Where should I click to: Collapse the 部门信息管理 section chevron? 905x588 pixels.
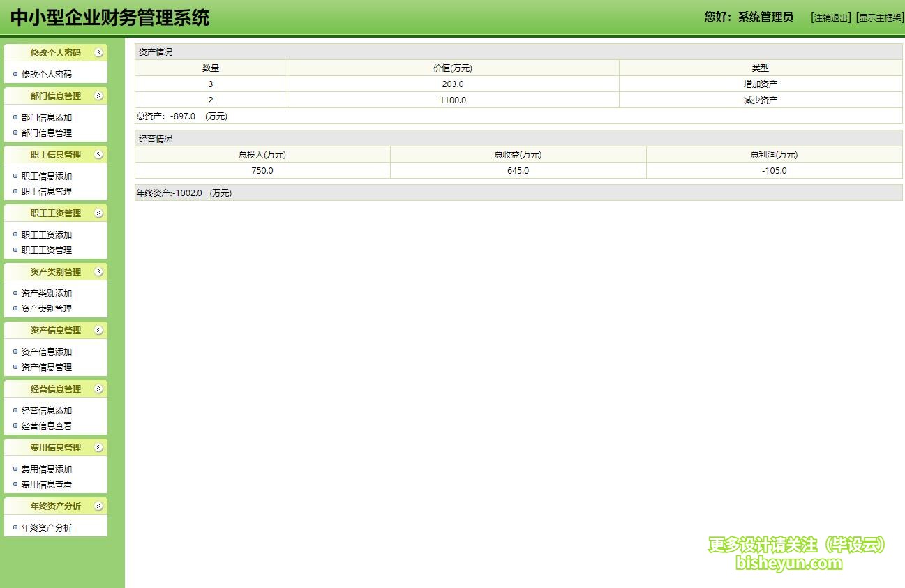(98, 96)
